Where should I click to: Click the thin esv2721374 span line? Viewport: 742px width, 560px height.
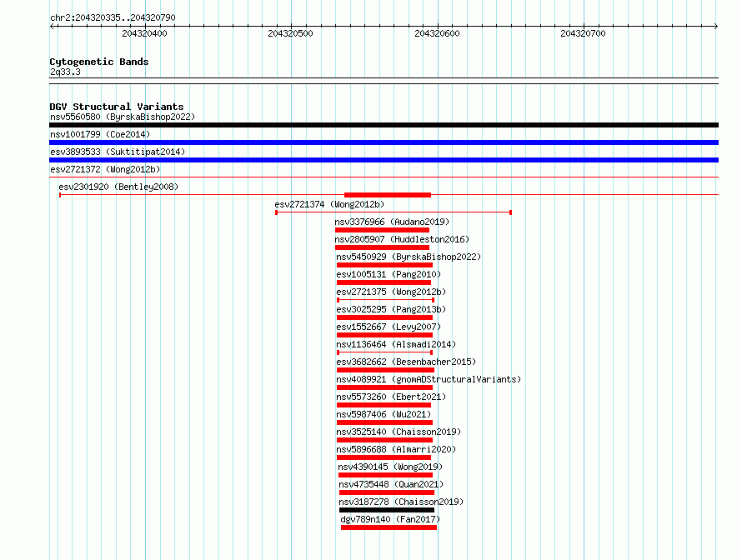tap(394, 212)
